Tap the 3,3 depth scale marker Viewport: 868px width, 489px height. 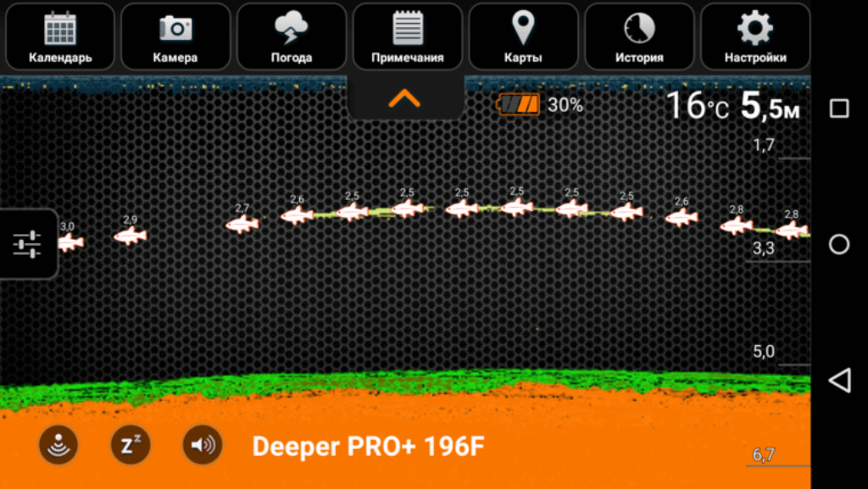tap(764, 248)
